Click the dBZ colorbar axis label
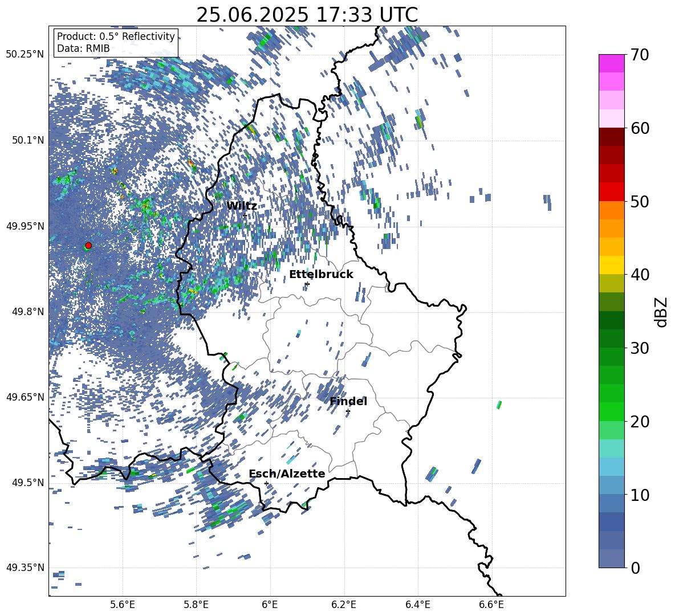This screenshot has height=616, width=675. click(x=660, y=312)
